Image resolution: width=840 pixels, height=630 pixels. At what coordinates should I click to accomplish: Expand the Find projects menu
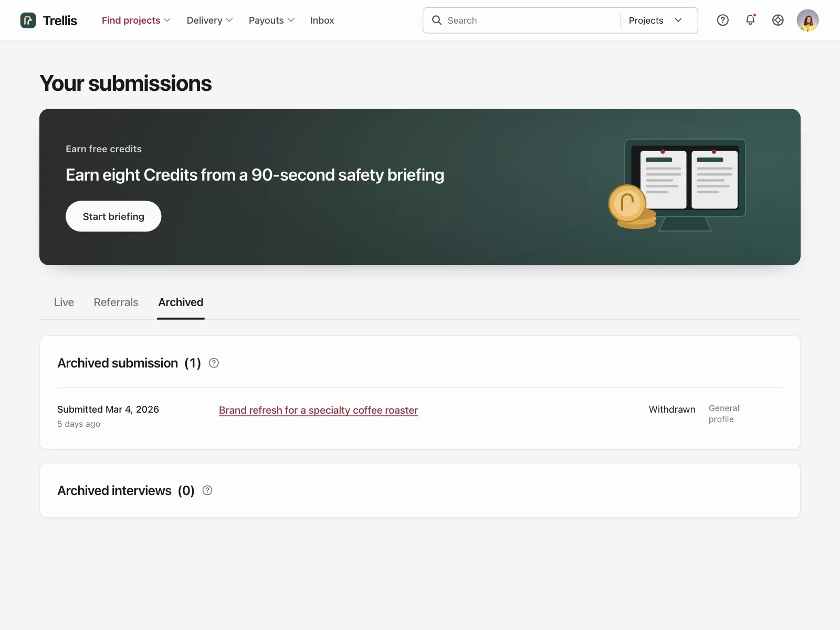click(x=136, y=20)
